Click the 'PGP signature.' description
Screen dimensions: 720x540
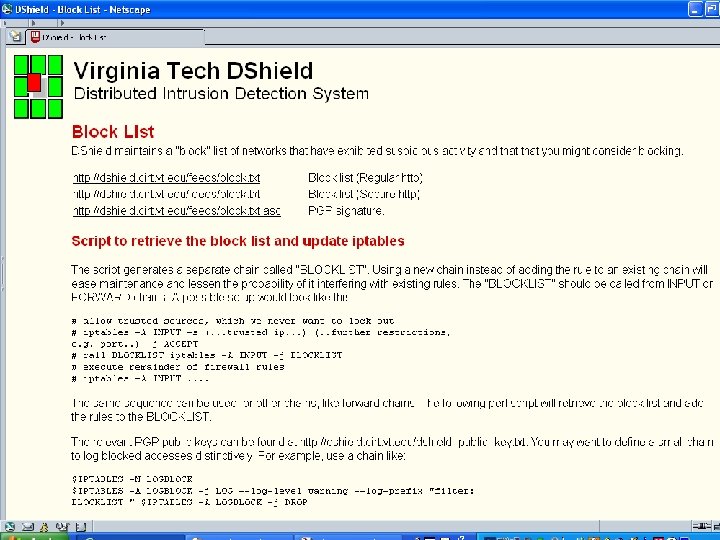346,211
